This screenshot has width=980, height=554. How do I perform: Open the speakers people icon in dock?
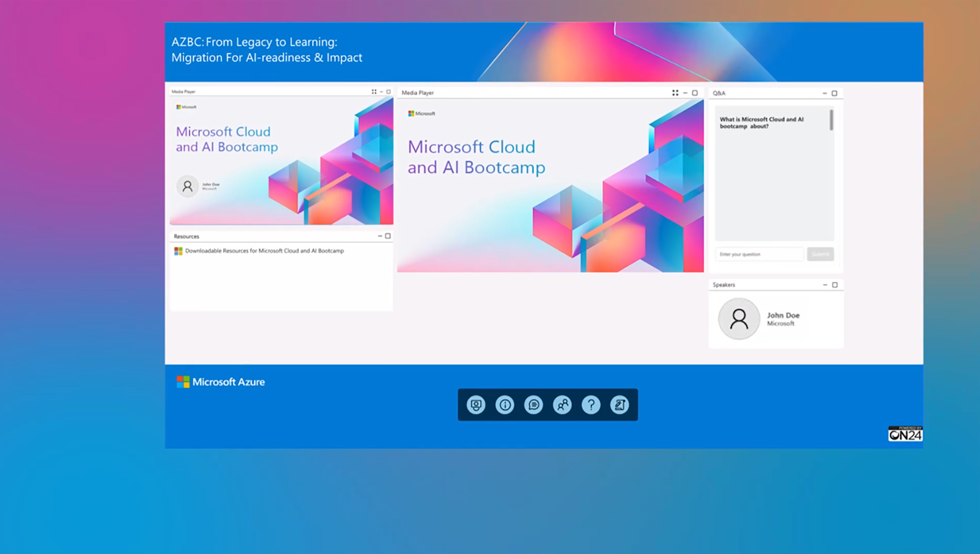coord(562,405)
